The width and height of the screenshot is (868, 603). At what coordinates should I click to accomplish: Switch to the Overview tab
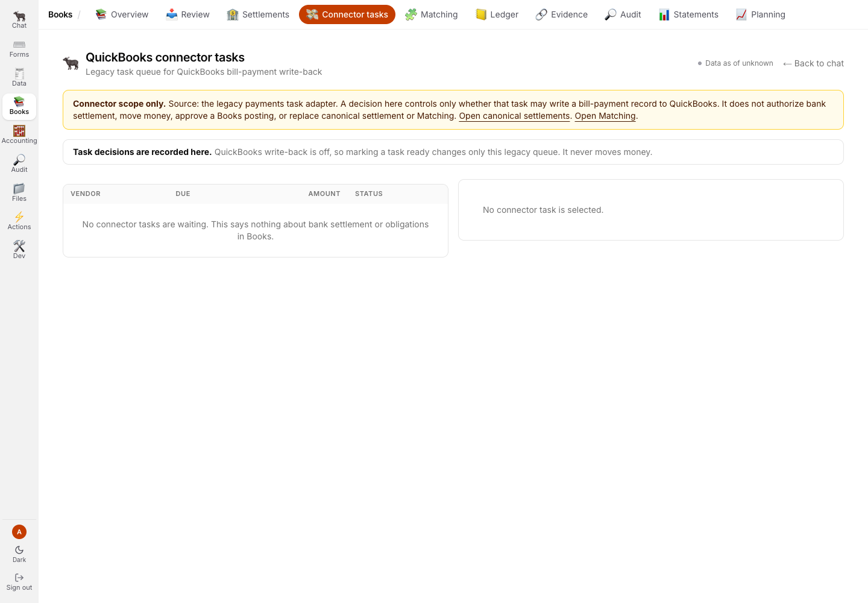pos(122,14)
